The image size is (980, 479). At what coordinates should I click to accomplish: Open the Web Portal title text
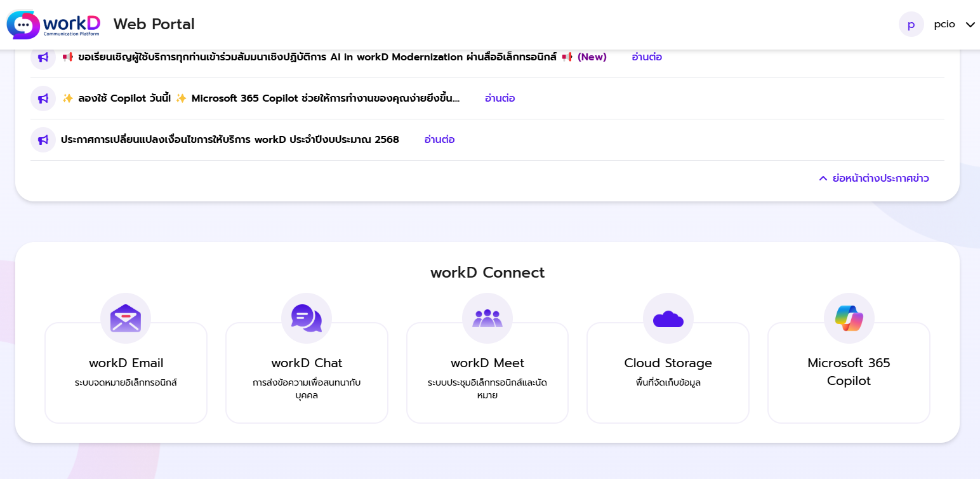[x=154, y=24]
